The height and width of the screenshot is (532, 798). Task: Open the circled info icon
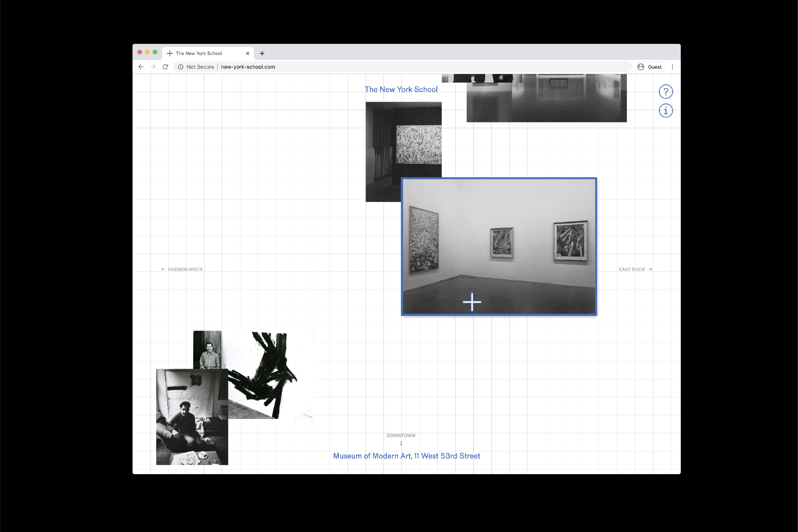pos(665,111)
